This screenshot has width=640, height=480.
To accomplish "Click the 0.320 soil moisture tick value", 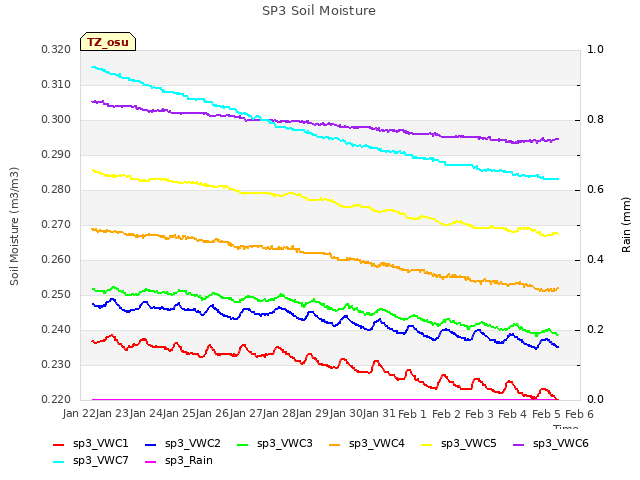I will point(56,49).
